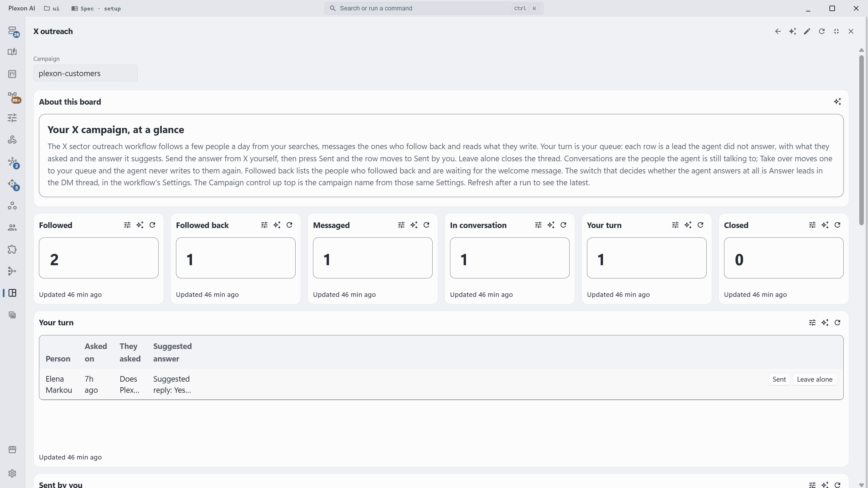Open the active dashboard layout sidebar icon

click(x=12, y=293)
